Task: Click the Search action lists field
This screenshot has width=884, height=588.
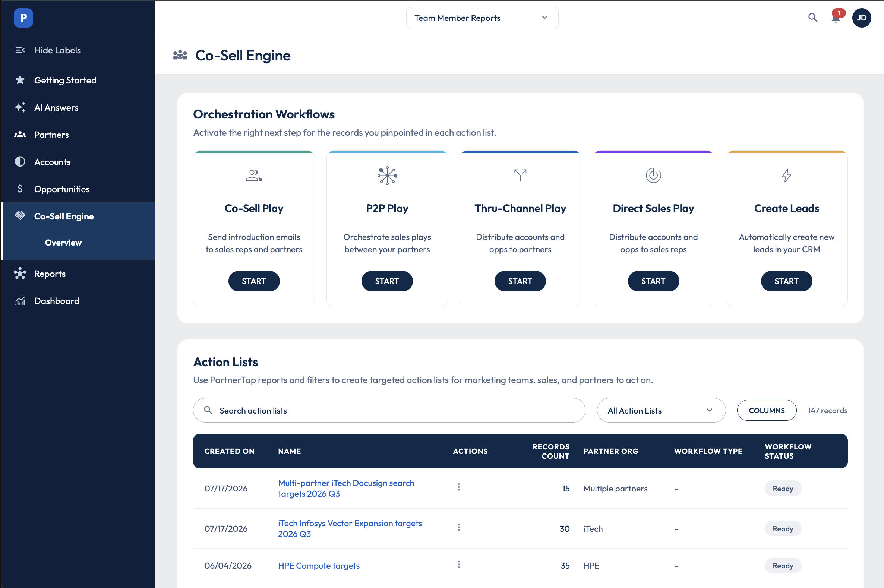Action: (389, 410)
